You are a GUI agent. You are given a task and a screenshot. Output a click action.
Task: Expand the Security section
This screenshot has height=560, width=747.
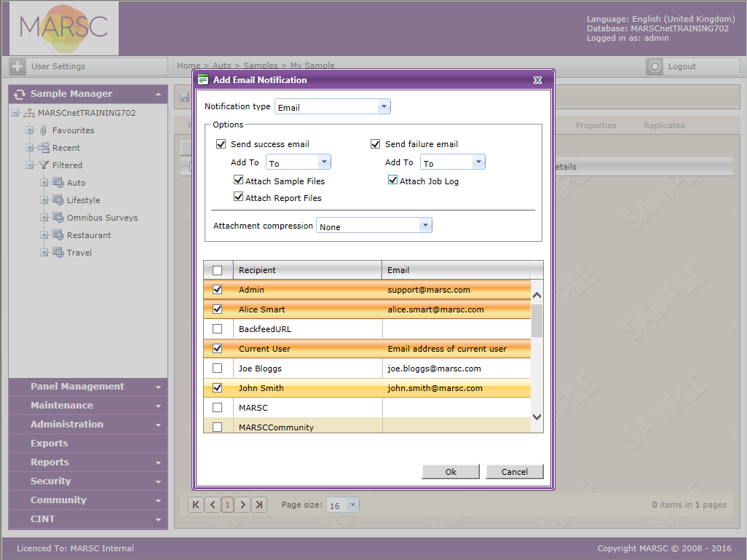158,482
